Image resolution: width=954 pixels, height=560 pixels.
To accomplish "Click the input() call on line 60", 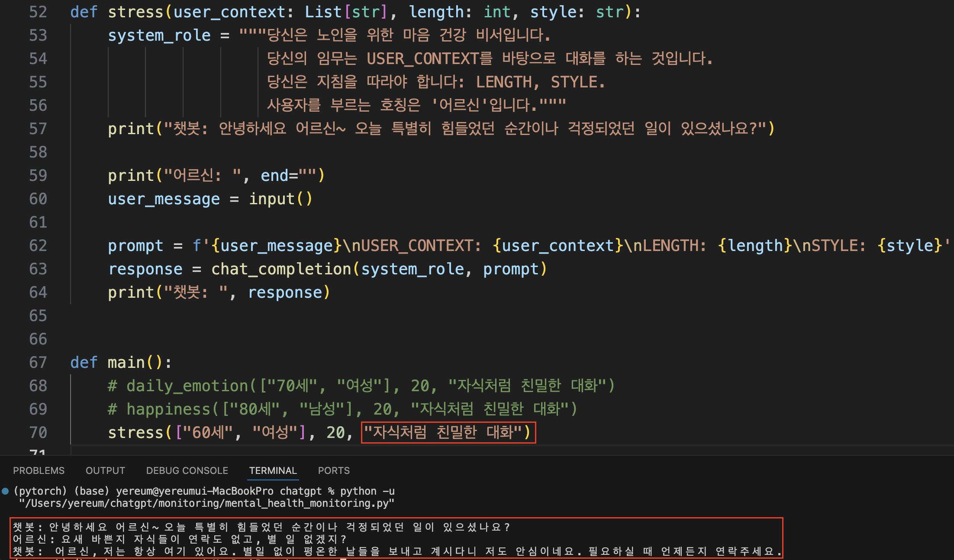I will pos(280,199).
